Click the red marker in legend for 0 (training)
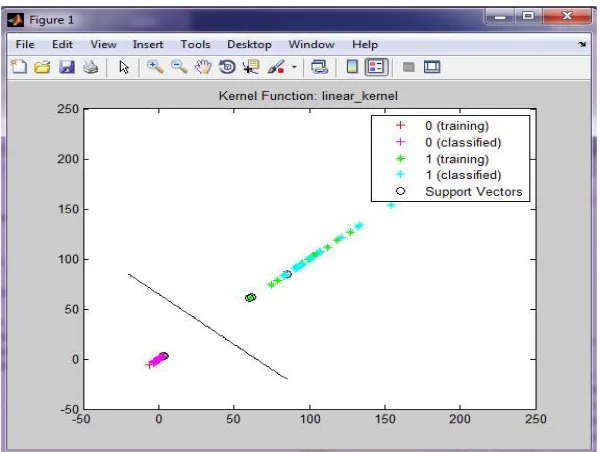This screenshot has height=452, width=600. 400,125
